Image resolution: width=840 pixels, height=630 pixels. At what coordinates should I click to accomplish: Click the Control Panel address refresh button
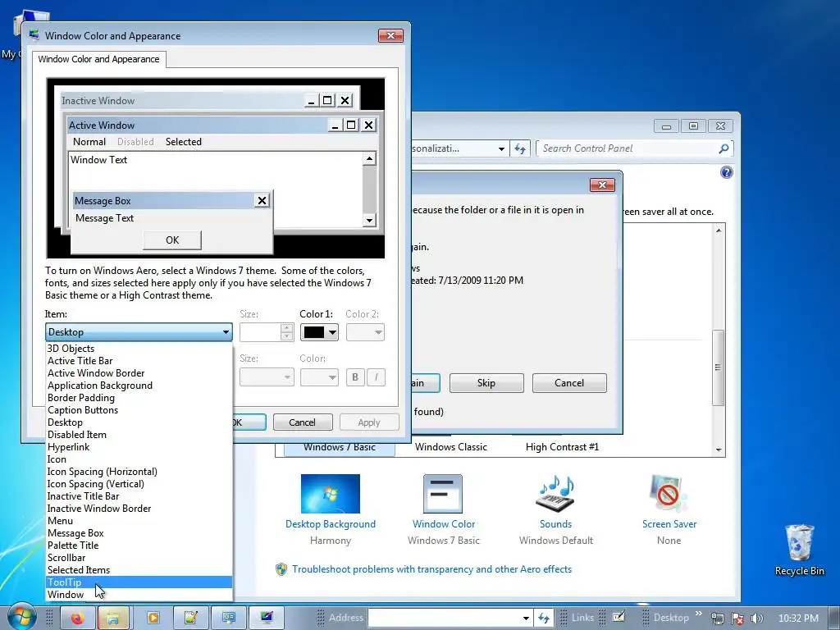coord(519,148)
